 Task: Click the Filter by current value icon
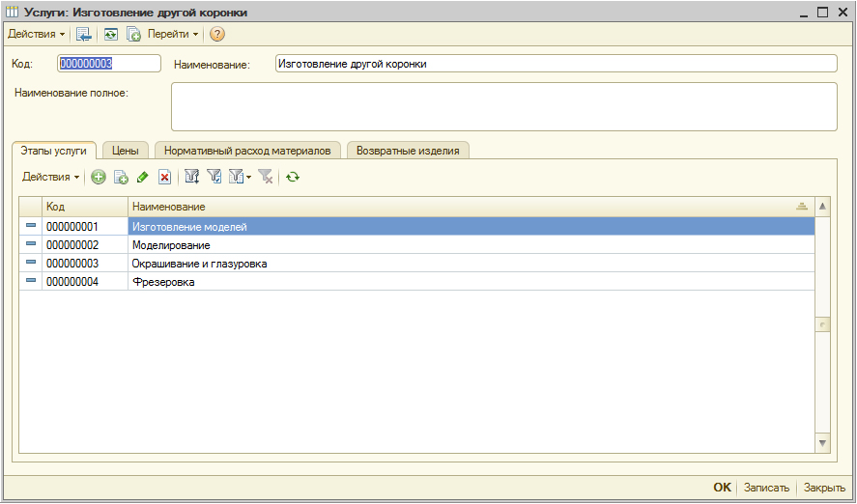click(x=214, y=177)
